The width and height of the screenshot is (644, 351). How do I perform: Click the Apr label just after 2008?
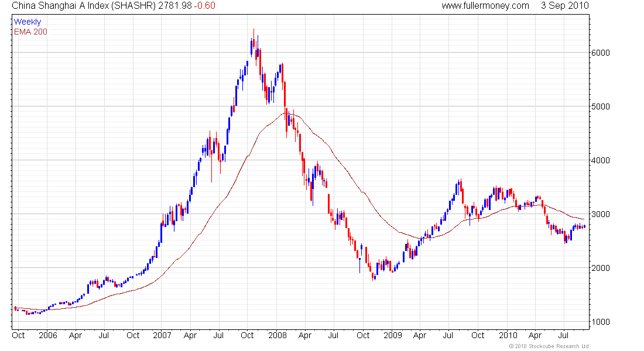click(305, 335)
